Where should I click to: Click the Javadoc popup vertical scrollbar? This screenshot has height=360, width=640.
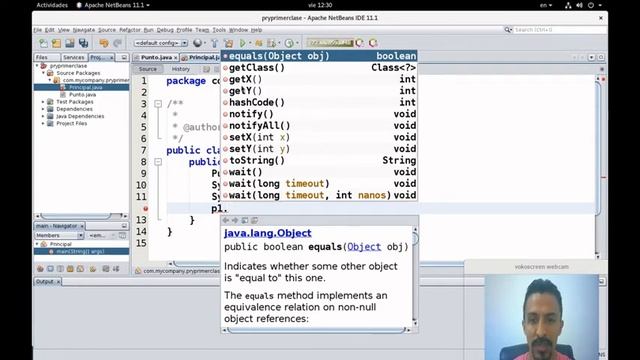pos(415,276)
